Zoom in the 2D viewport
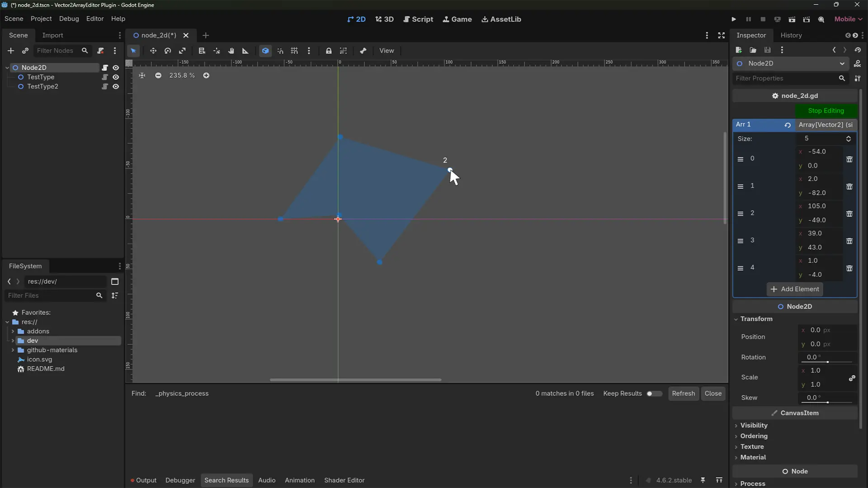The width and height of the screenshot is (868, 488). pos(206,75)
